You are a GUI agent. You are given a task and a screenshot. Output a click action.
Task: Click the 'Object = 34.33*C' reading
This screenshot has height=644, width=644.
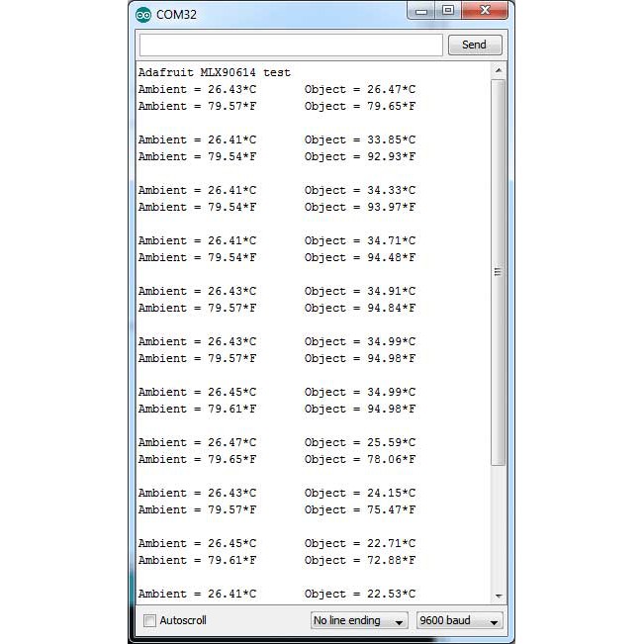pos(360,191)
